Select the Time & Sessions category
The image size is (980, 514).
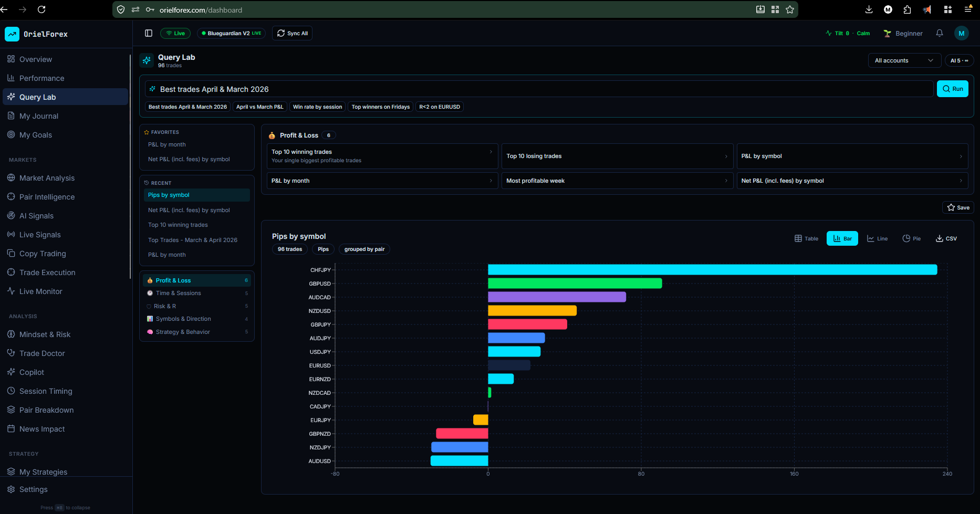coord(179,293)
